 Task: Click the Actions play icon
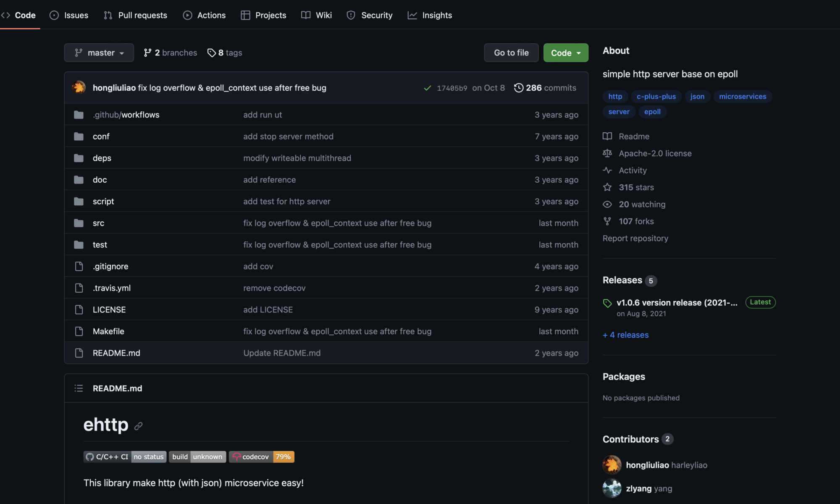pyautogui.click(x=187, y=14)
